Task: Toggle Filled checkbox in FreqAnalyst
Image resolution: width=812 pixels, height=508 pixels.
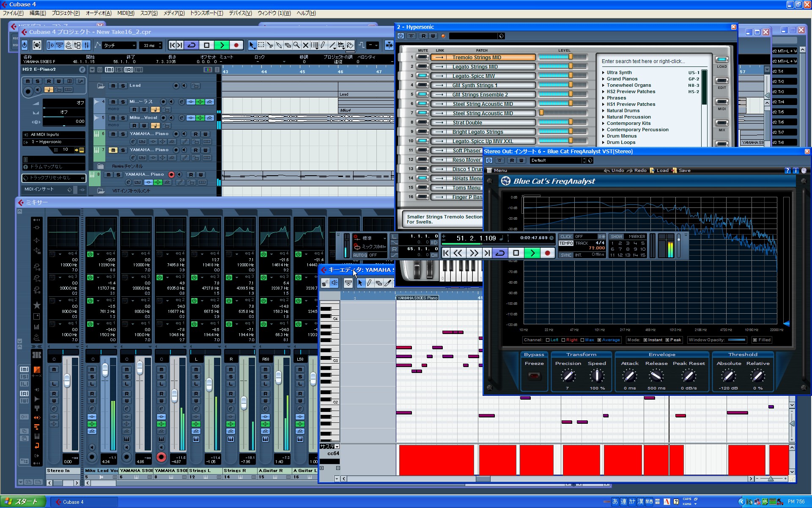Action: coord(755,340)
